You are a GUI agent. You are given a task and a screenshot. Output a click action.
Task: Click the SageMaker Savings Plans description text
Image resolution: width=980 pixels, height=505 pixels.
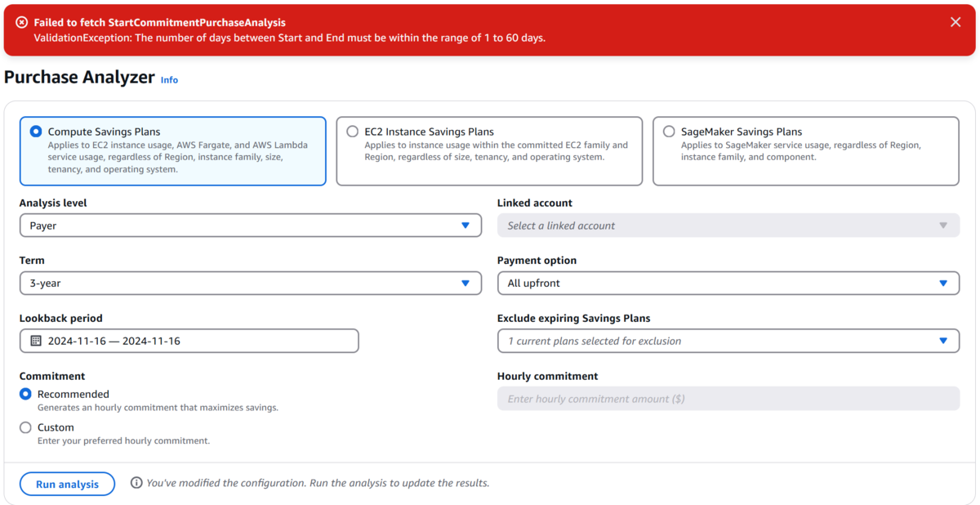801,151
